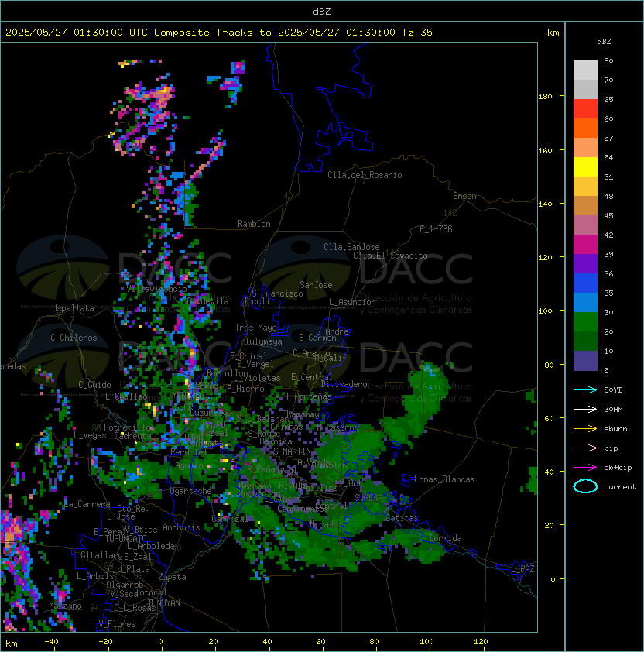Pick the red 60–65 dBZ legend swatch
The height and width of the screenshot is (652, 644).
pyautogui.click(x=585, y=109)
